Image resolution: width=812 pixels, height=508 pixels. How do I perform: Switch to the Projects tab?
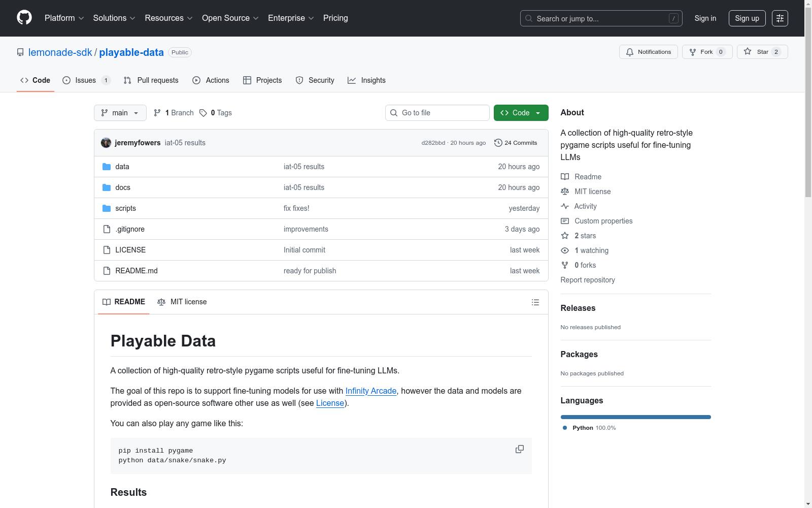pos(262,80)
